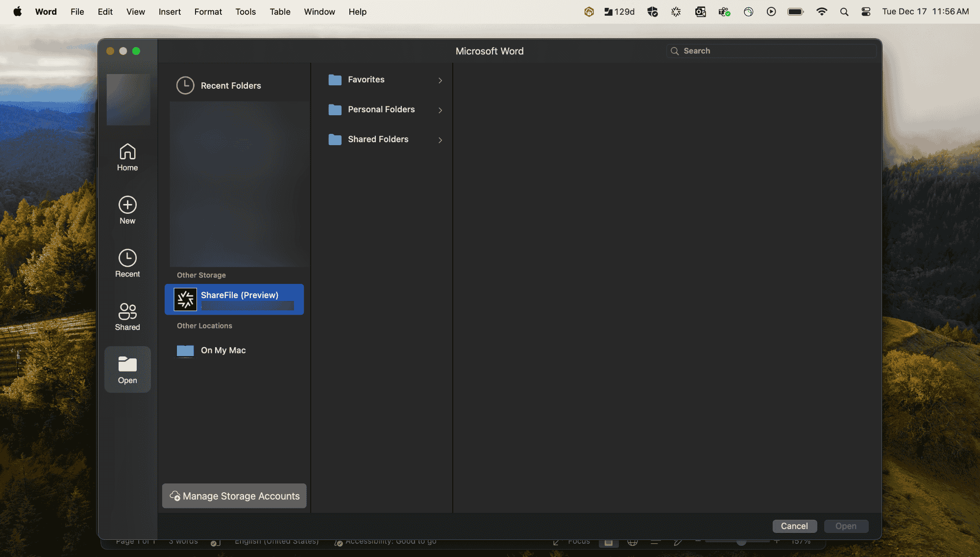Open the Apple menu

18,12
